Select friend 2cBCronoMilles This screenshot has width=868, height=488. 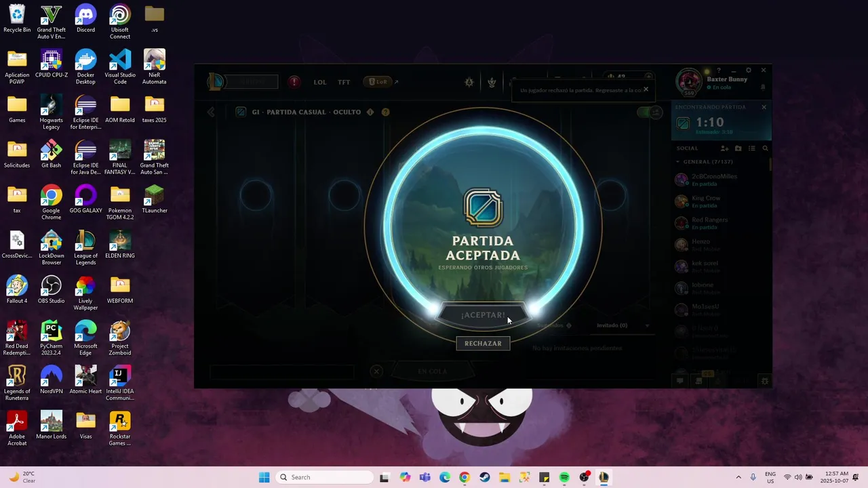pyautogui.click(x=722, y=180)
